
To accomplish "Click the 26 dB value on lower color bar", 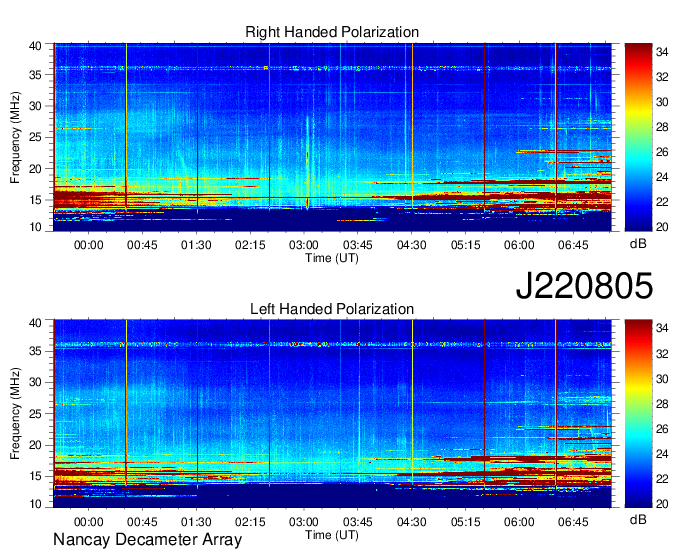I will pos(662,428).
